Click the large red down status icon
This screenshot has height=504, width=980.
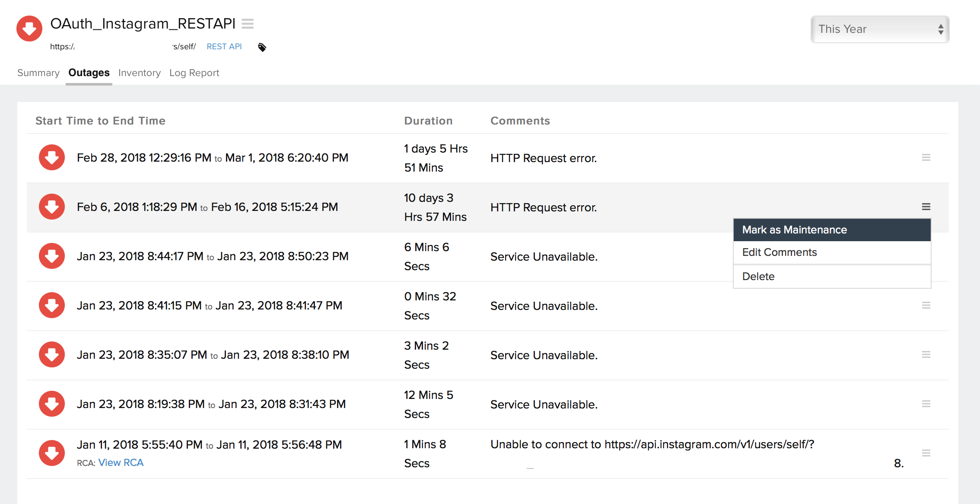tap(29, 29)
